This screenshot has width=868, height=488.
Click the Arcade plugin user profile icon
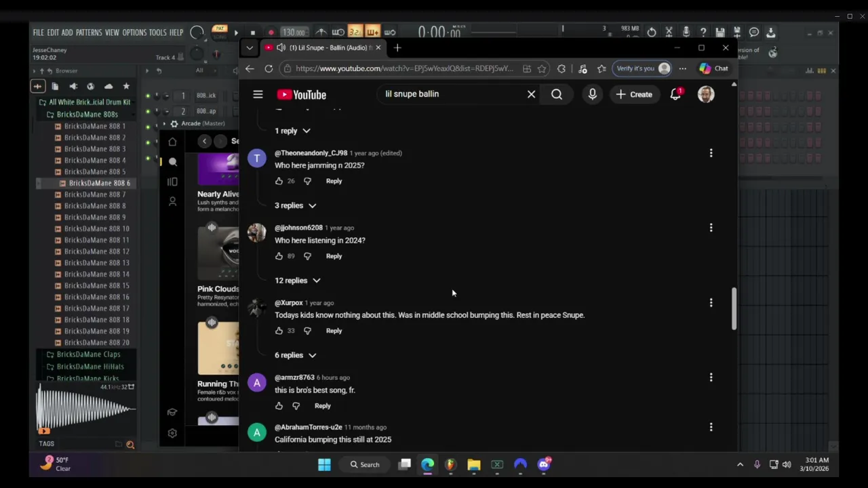click(172, 201)
